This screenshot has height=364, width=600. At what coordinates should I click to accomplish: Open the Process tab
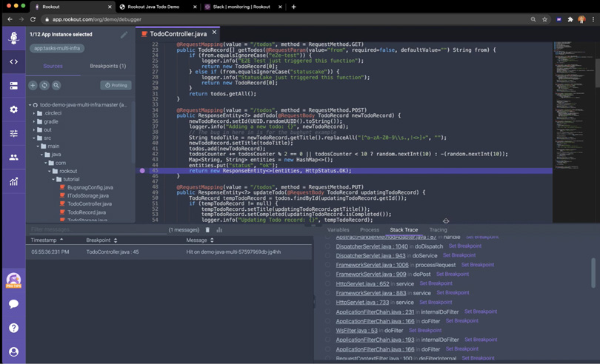(x=370, y=230)
